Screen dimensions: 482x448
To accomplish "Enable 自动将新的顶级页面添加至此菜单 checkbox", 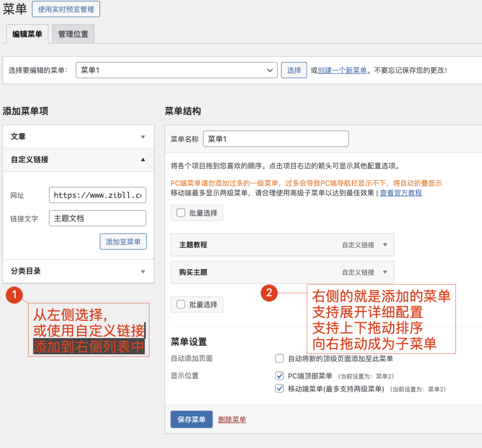I will (279, 359).
